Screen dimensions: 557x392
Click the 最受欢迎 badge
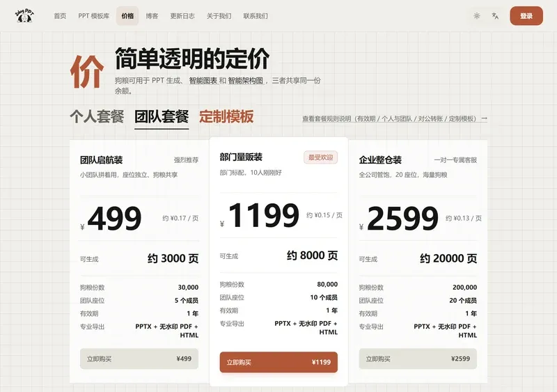320,157
